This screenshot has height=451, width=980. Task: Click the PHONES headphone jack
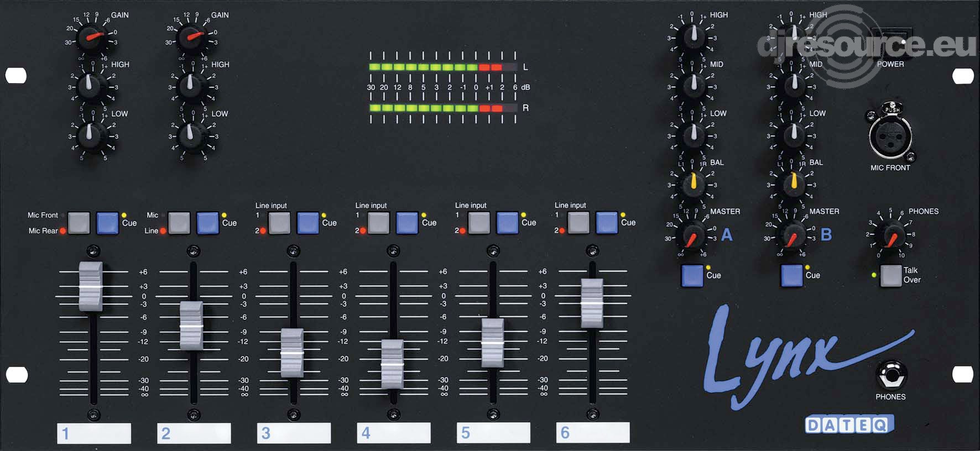click(x=890, y=375)
